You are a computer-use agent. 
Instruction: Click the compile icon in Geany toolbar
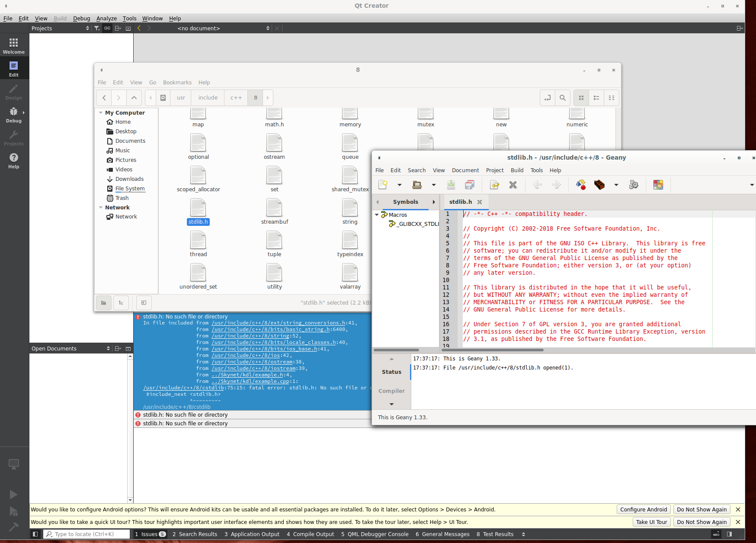pos(581,185)
